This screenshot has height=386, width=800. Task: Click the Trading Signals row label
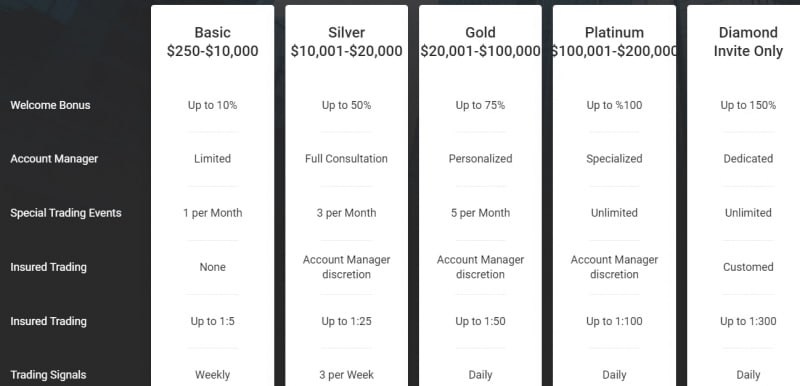pos(48,375)
